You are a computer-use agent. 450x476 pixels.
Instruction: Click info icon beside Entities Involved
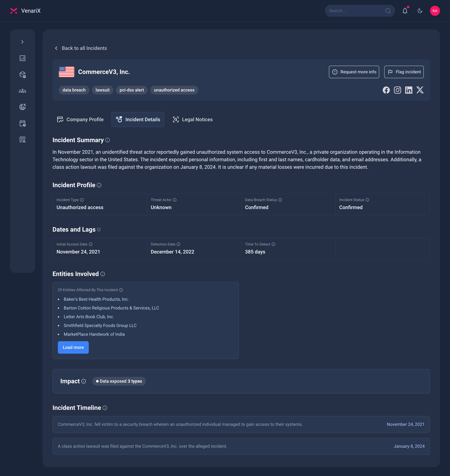(103, 274)
